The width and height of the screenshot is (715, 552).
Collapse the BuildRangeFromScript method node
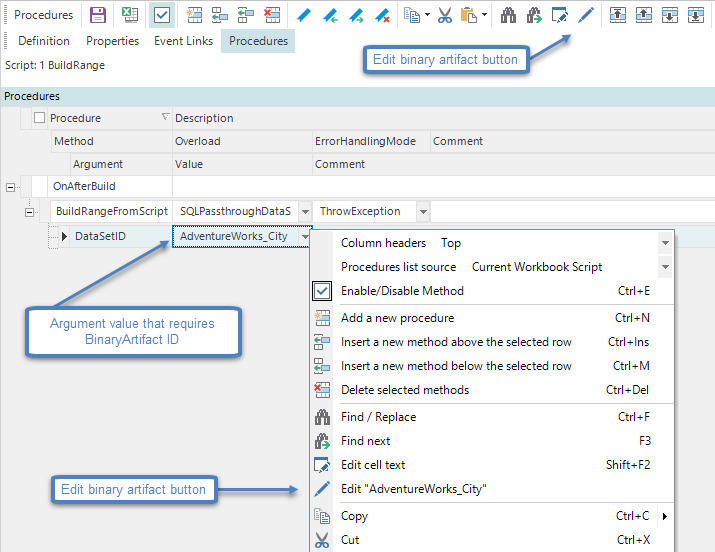[x=29, y=212]
